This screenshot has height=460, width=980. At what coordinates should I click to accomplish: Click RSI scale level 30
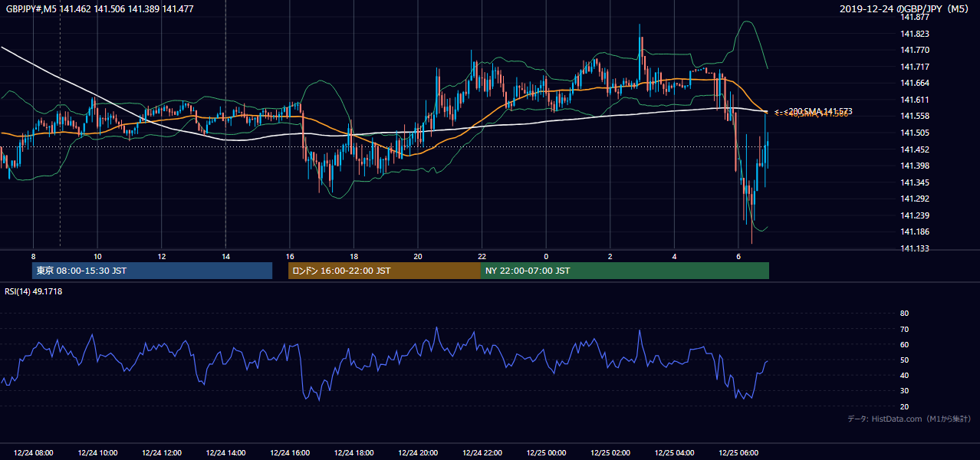point(904,391)
